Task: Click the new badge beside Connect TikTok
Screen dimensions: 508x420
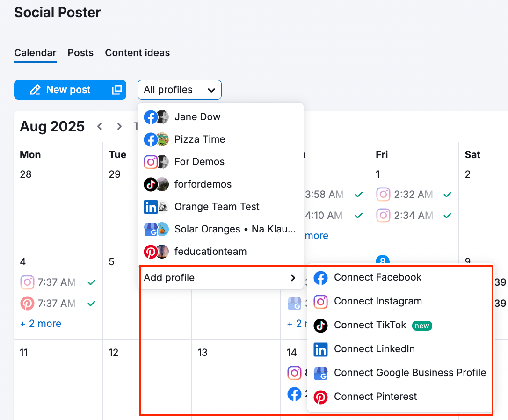Action: coord(422,326)
